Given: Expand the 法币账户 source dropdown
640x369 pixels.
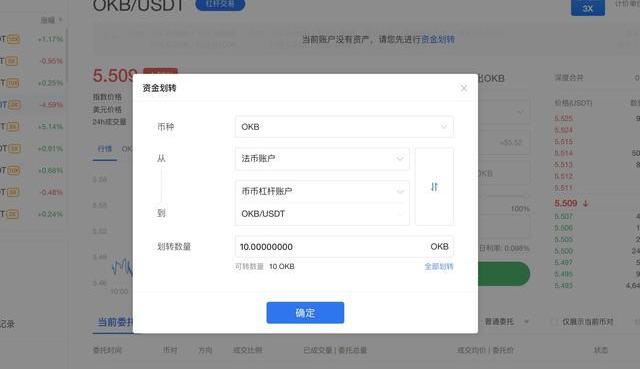Looking at the screenshot, I should [322, 158].
